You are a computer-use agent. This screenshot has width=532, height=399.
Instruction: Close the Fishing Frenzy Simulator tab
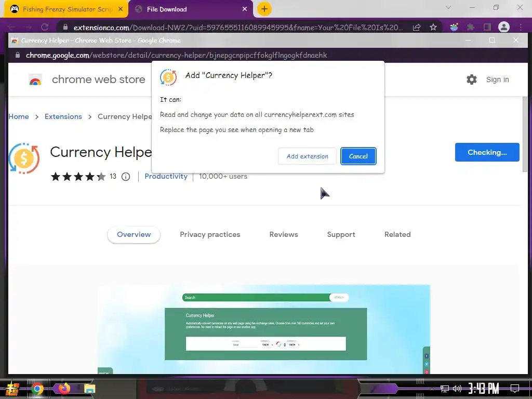121,9
